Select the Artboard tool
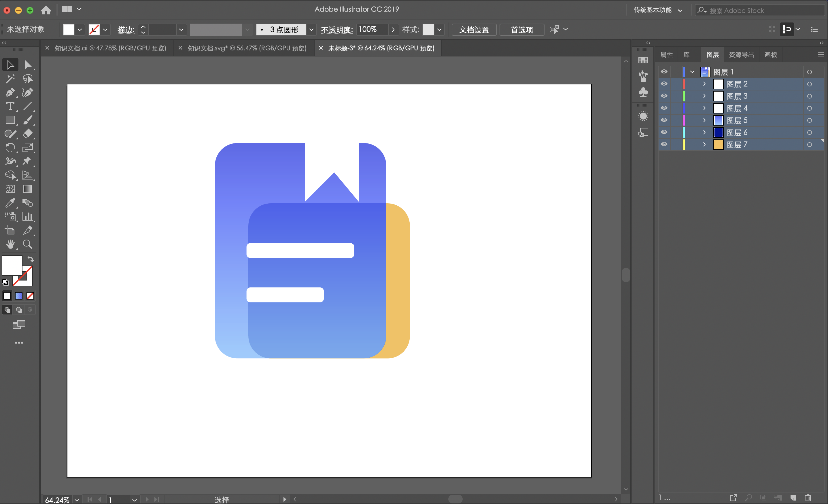828x504 pixels. (x=10, y=230)
